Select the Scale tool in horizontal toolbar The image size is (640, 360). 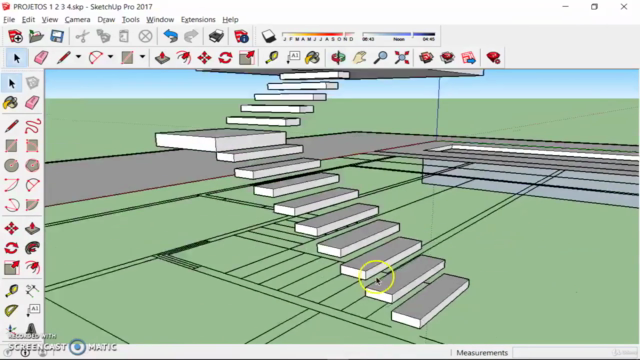pos(247,58)
